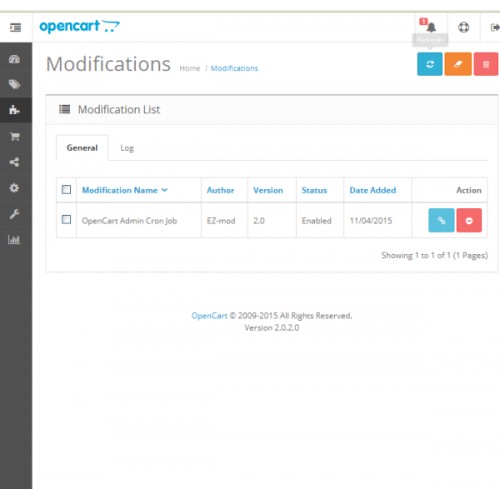Switch to the Log tab
500x500 pixels.
127,148
